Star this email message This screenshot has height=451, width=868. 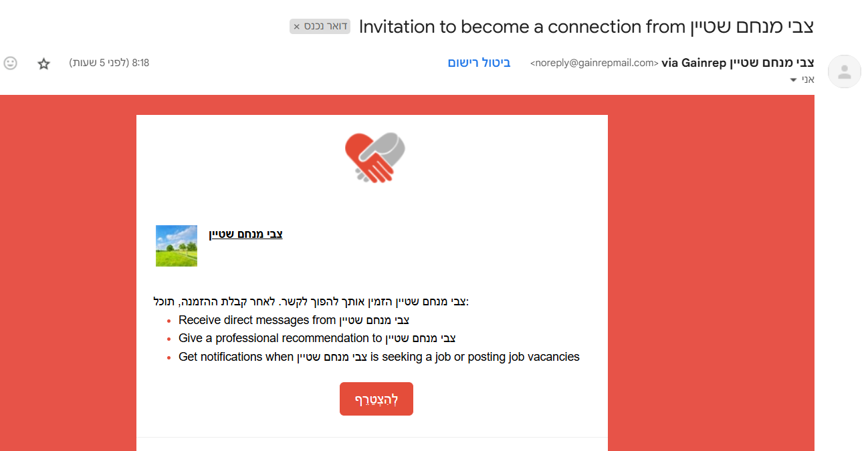click(44, 63)
